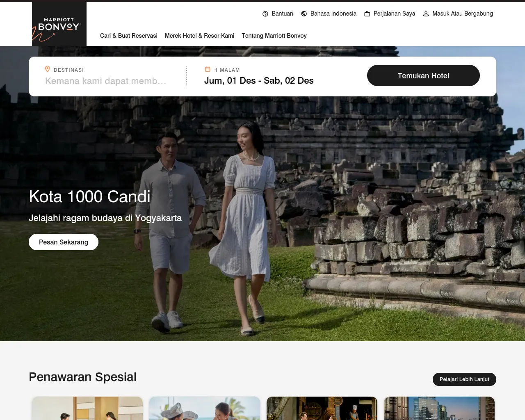The width and height of the screenshot is (525, 420).
Task: Open the Merek Hotel & Resor Kami menu
Action: pos(200,36)
